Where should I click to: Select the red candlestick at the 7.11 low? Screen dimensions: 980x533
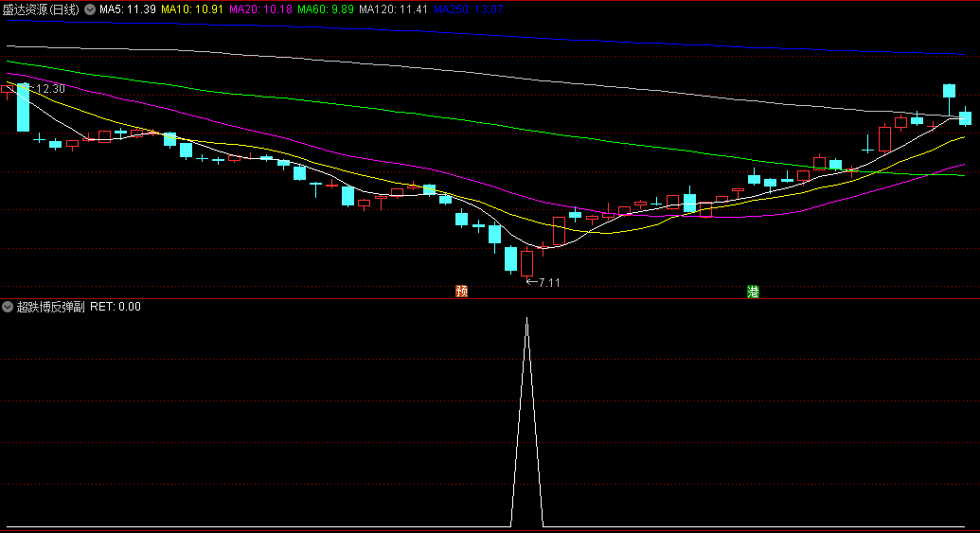point(526,263)
